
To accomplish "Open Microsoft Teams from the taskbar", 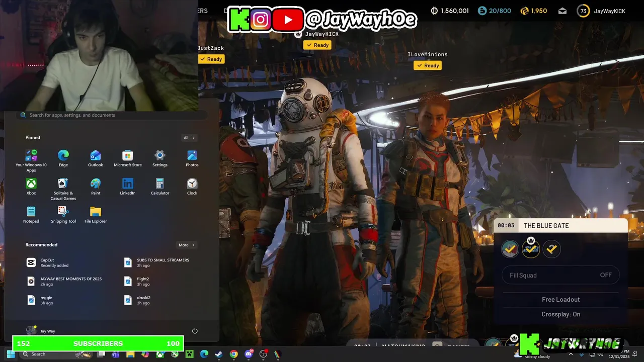I will [x=115, y=354].
